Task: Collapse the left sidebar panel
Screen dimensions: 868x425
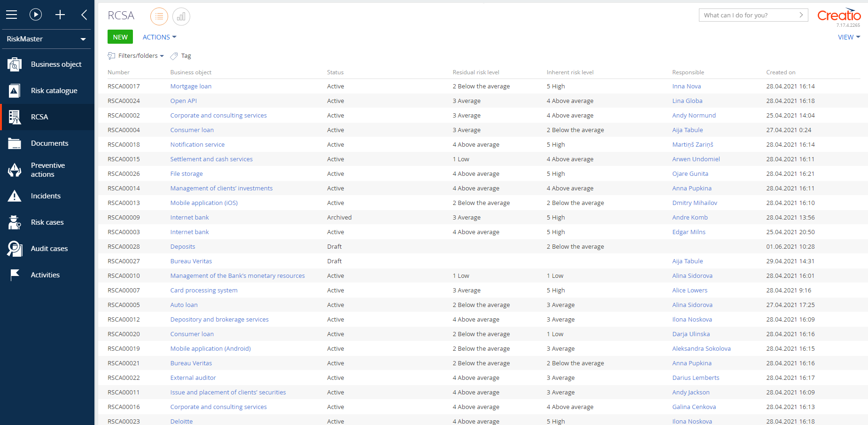Action: coord(84,15)
